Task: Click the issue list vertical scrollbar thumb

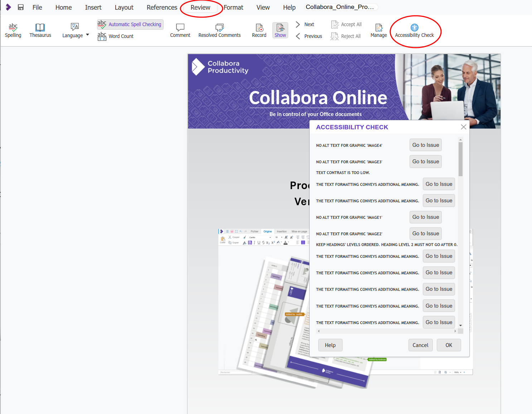Action: (460, 159)
